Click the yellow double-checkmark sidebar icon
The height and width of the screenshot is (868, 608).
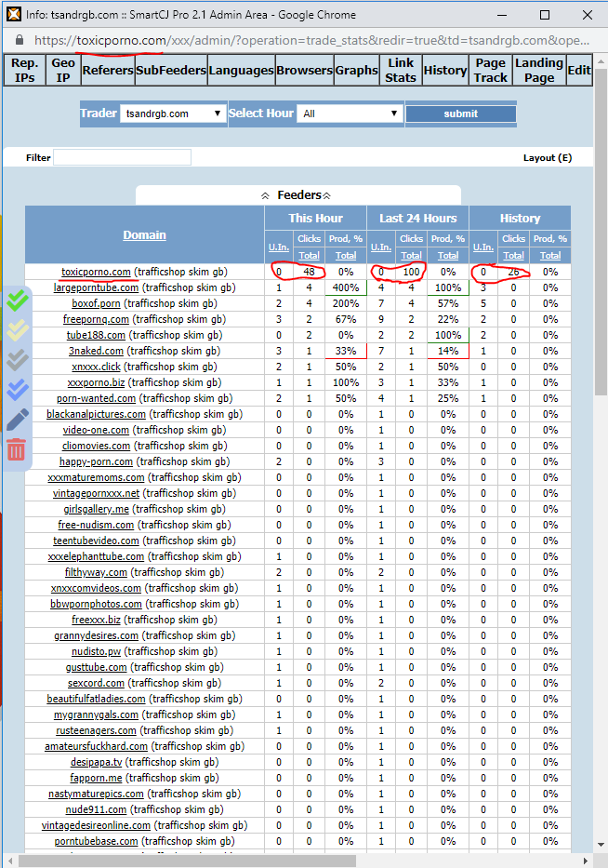[17, 329]
